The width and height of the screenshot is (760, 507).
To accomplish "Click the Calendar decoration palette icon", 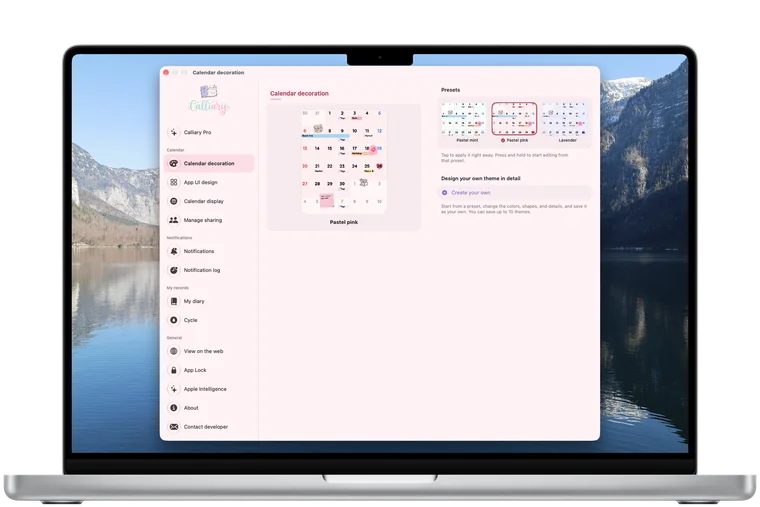I will coord(174,163).
